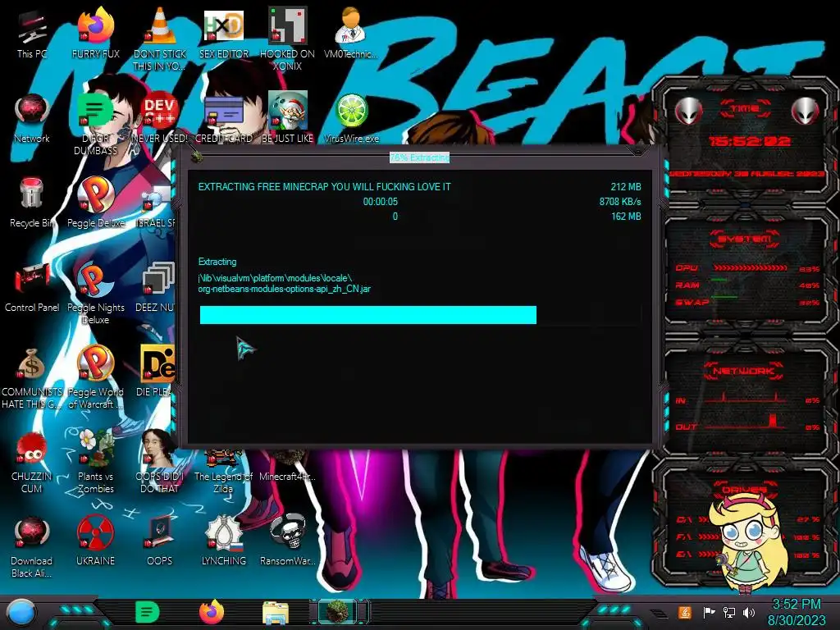Click the Star Butterfly desktop mascot

click(x=749, y=544)
